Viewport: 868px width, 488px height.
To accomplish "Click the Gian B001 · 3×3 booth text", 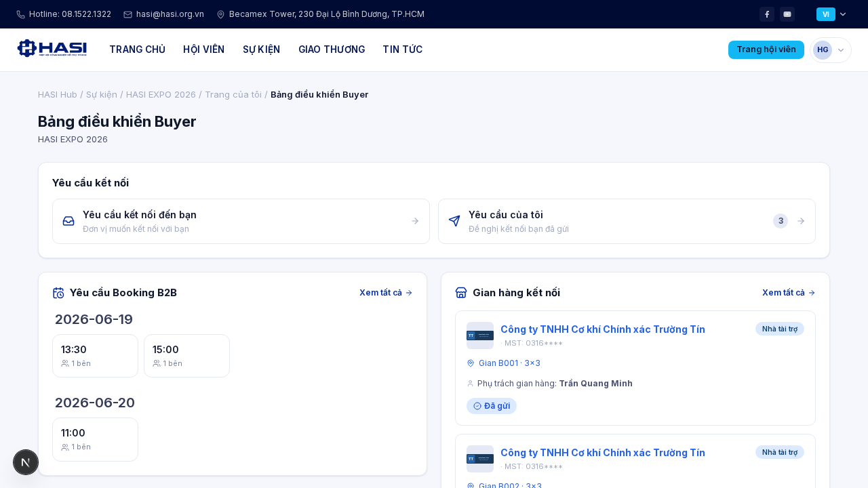I will point(509,363).
